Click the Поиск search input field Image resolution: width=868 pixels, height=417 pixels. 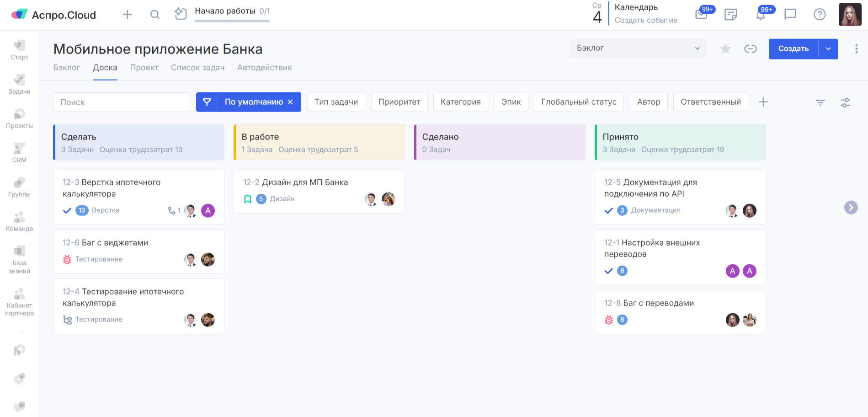[x=121, y=102]
